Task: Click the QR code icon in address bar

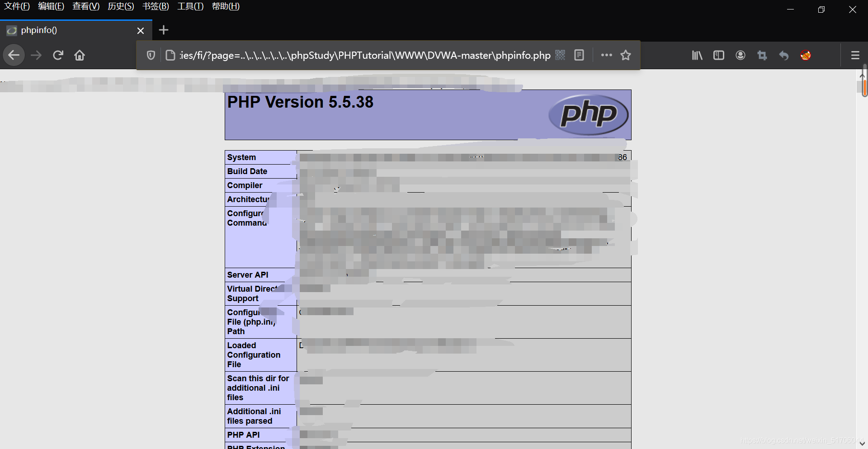Action: click(x=560, y=55)
